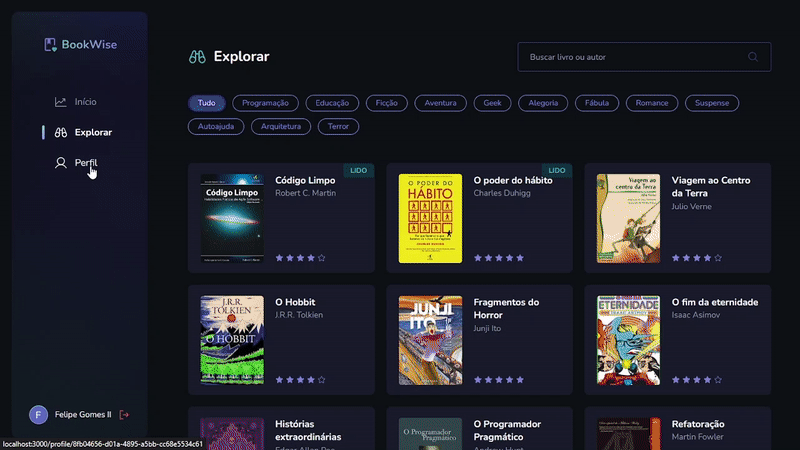Click author name Junji Ito
The image size is (800, 450).
click(487, 329)
